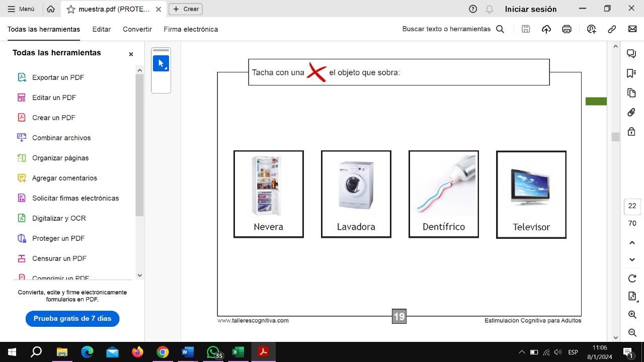Viewport: 644px width, 362px height.
Task: Click the zoom in magnifier icon
Action: pyautogui.click(x=632, y=315)
